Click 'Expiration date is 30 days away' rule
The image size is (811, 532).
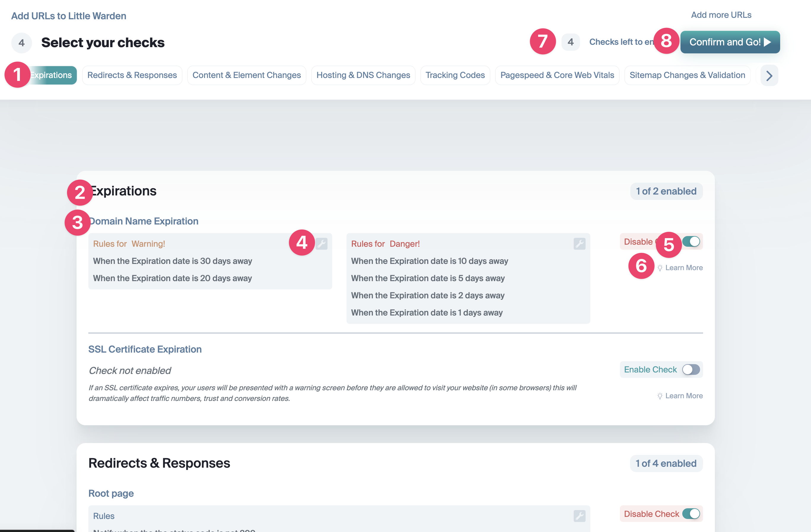coord(172,261)
